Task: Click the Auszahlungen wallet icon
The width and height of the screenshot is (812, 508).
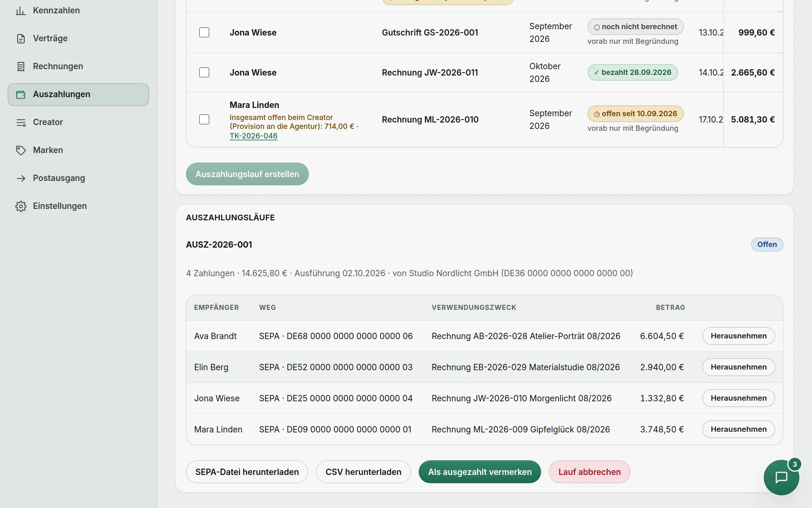Action: pyautogui.click(x=21, y=94)
